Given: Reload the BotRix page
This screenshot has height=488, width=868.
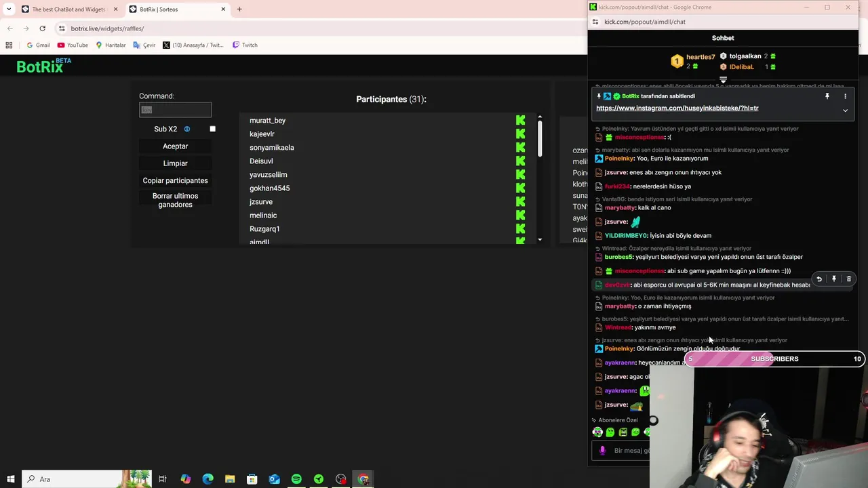Looking at the screenshot, I should (x=42, y=28).
